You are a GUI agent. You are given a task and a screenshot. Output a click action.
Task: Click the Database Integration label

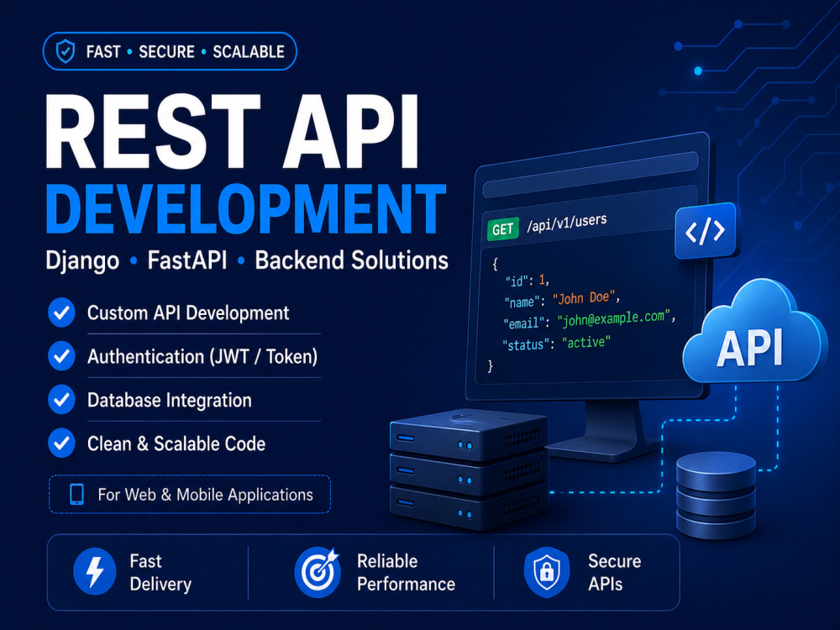click(170, 400)
